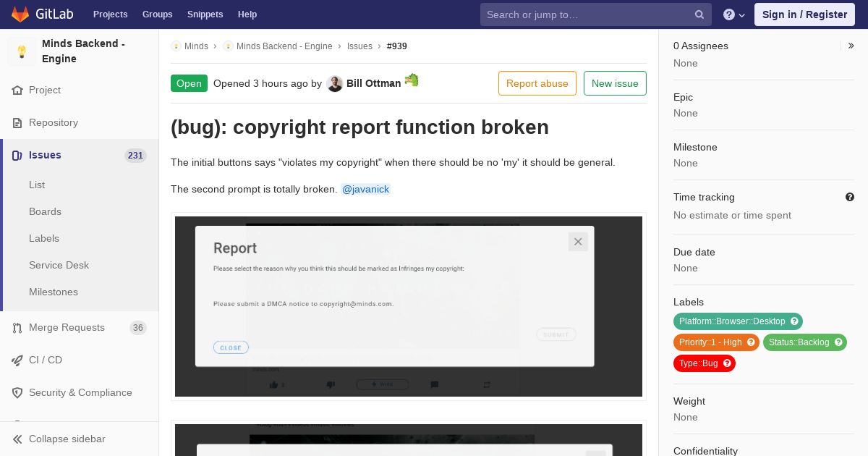Click the Collapse sidebar text
This screenshot has width=868, height=456.
pyautogui.click(x=67, y=439)
